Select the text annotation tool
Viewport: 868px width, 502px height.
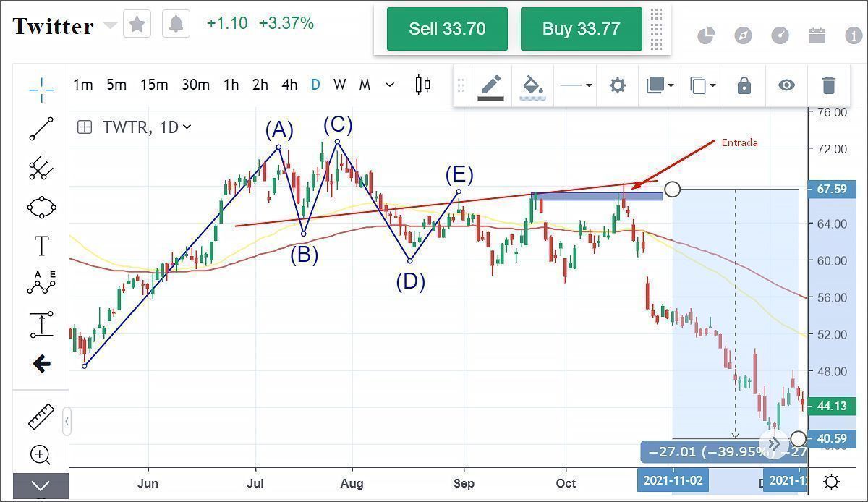click(42, 246)
